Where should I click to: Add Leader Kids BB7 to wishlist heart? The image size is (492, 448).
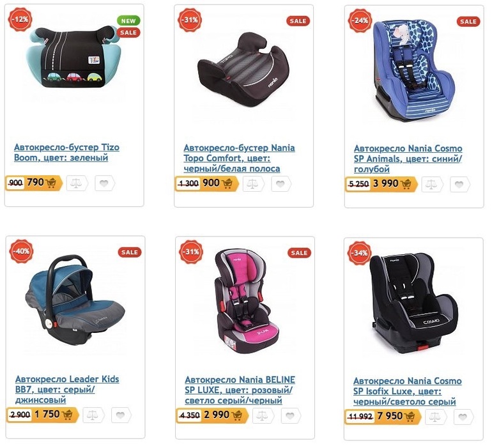[121, 415]
